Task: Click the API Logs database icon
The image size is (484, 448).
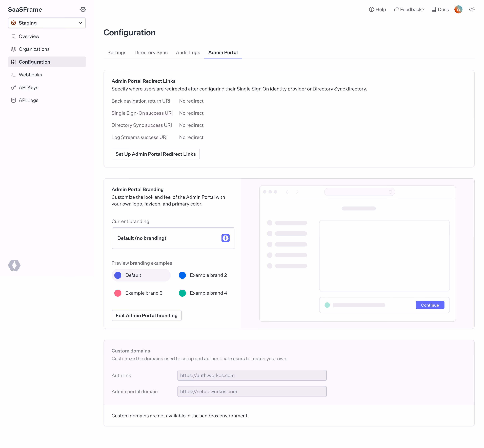Action: [x=14, y=100]
